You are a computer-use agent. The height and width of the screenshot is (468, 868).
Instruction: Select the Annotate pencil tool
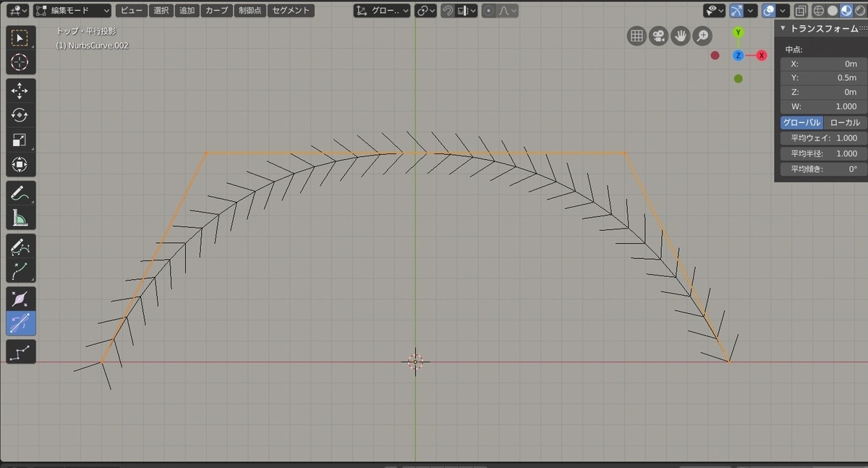pos(20,193)
